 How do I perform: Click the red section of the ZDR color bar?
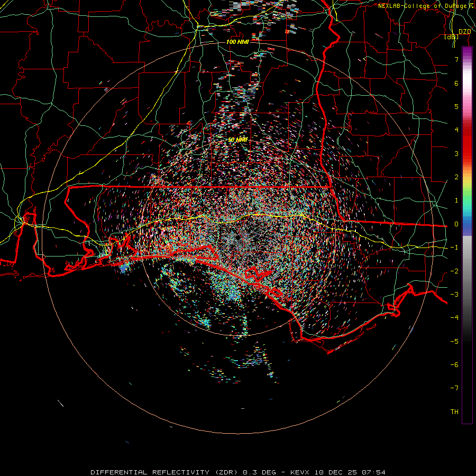[x=467, y=143]
